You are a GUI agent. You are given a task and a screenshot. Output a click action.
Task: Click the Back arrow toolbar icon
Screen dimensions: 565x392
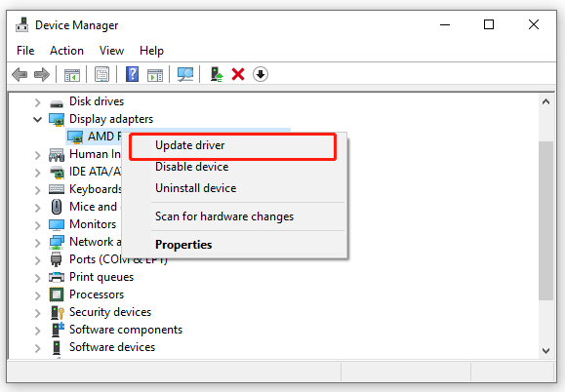[20, 74]
